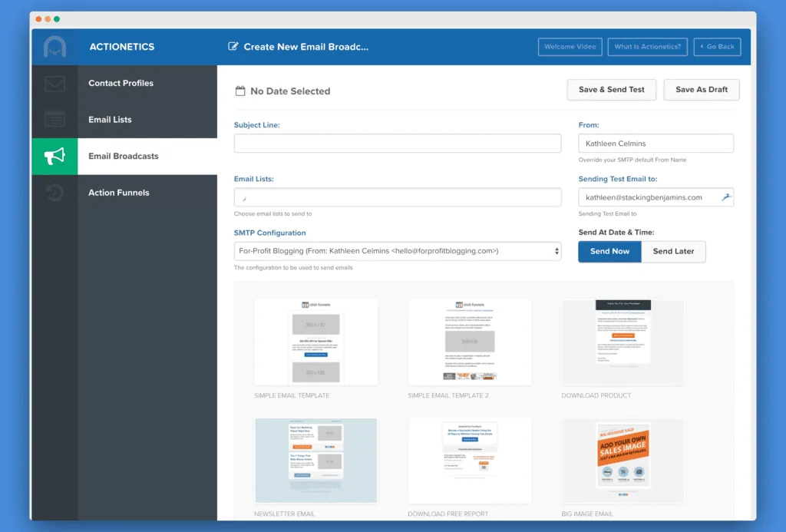The image size is (786, 532).
Task: Choose the Newsletter Email template thumbnail
Action: [x=315, y=461]
